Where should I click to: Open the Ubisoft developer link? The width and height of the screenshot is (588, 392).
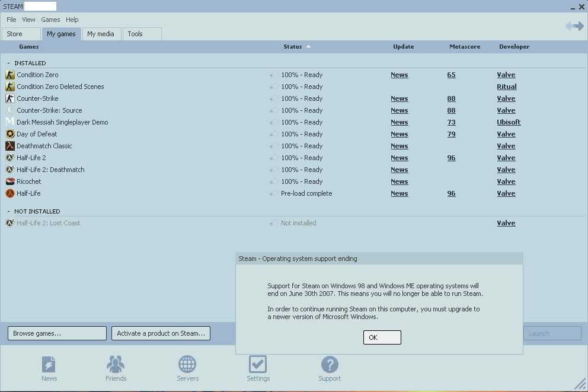[x=509, y=122]
